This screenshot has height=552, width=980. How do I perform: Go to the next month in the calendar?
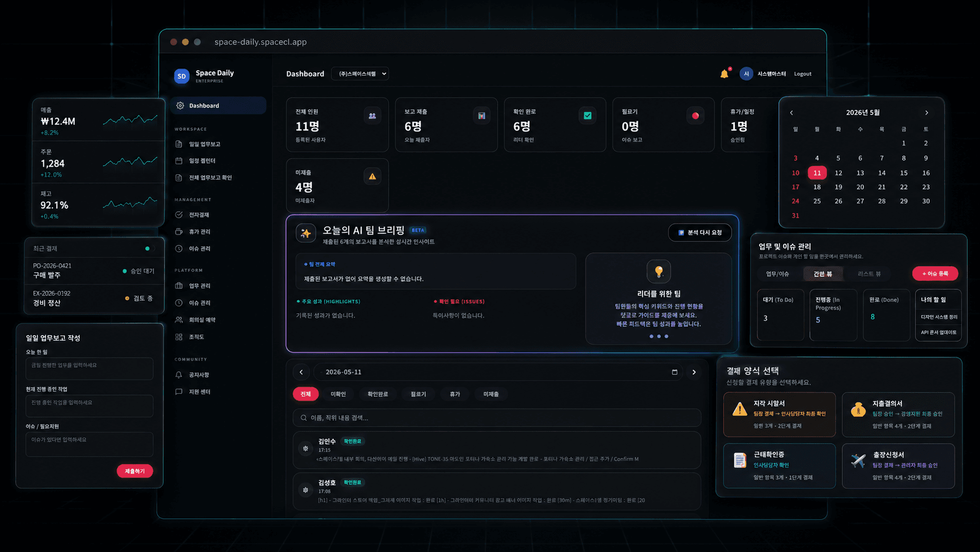pyautogui.click(x=927, y=113)
